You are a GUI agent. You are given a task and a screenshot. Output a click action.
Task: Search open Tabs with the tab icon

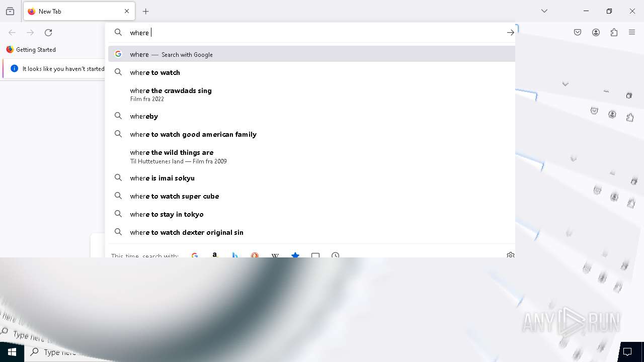[x=315, y=255]
